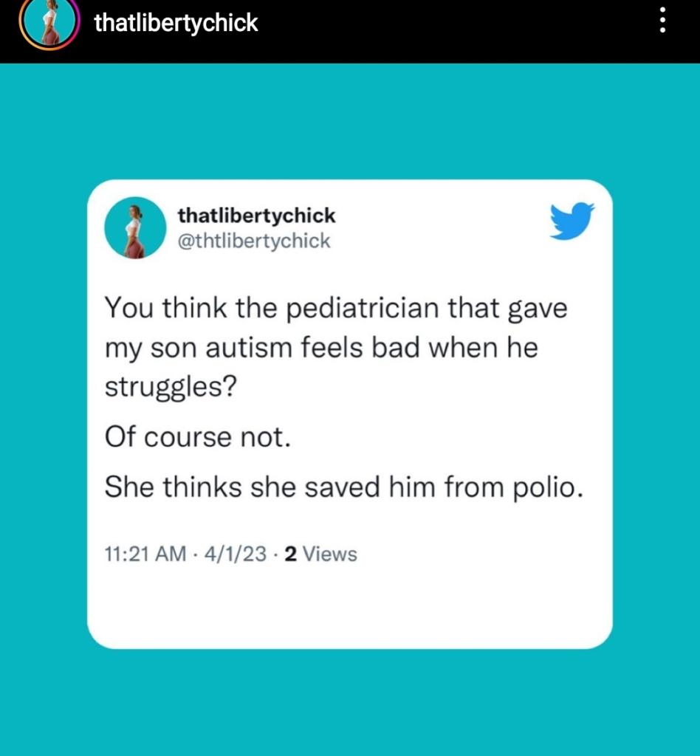Click the @thtlibertychick handle
The width and height of the screenshot is (700, 756).
[x=255, y=241]
